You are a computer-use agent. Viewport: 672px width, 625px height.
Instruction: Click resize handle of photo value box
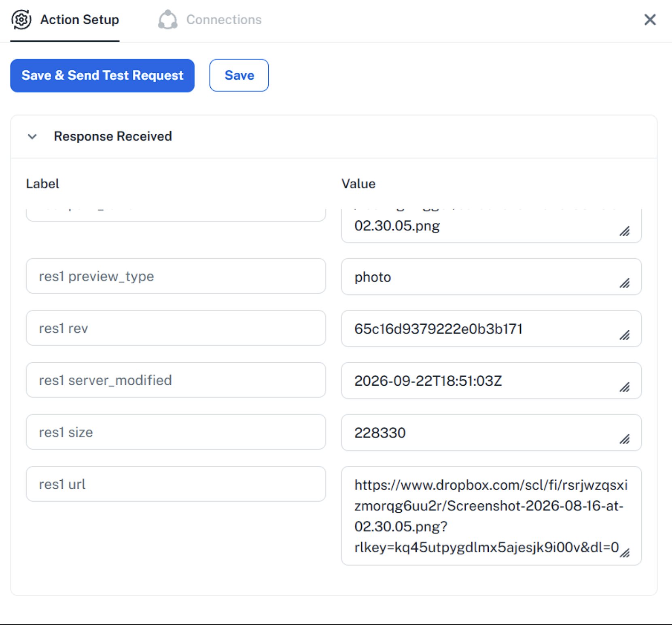coord(625,283)
